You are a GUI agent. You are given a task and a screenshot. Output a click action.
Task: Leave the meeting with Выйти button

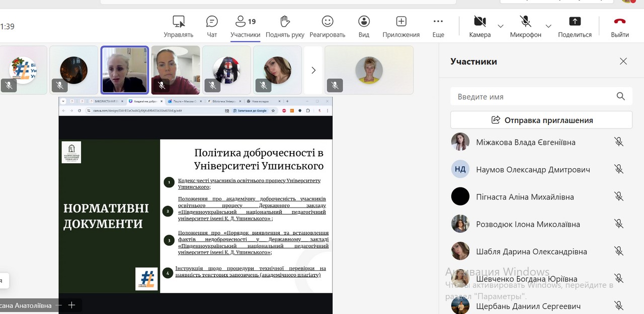click(x=620, y=26)
